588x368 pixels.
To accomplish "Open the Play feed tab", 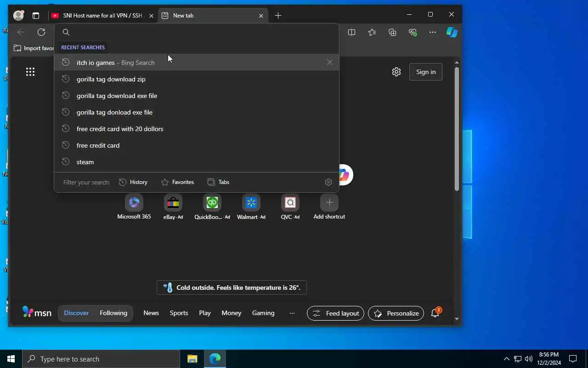I will (205, 313).
